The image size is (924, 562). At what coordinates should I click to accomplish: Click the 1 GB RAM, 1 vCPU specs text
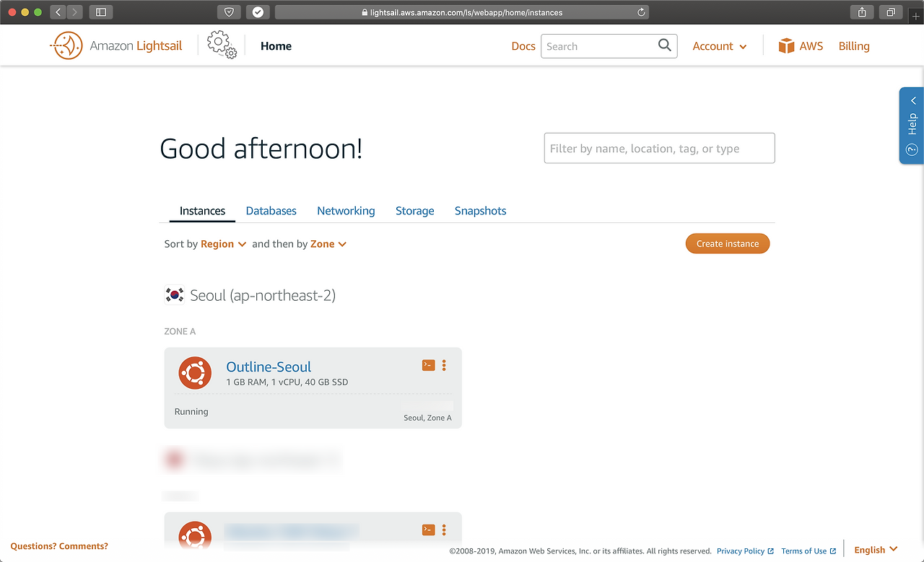point(287,382)
